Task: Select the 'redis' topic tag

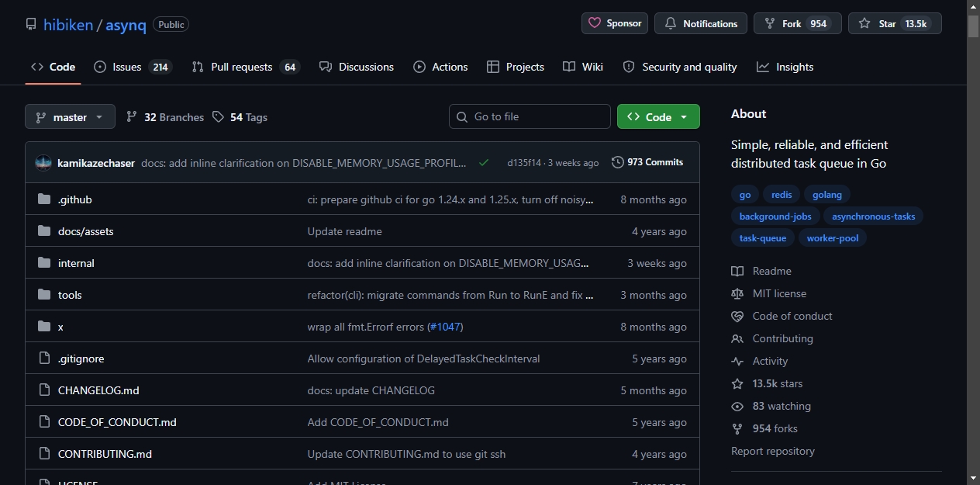Action: click(782, 195)
